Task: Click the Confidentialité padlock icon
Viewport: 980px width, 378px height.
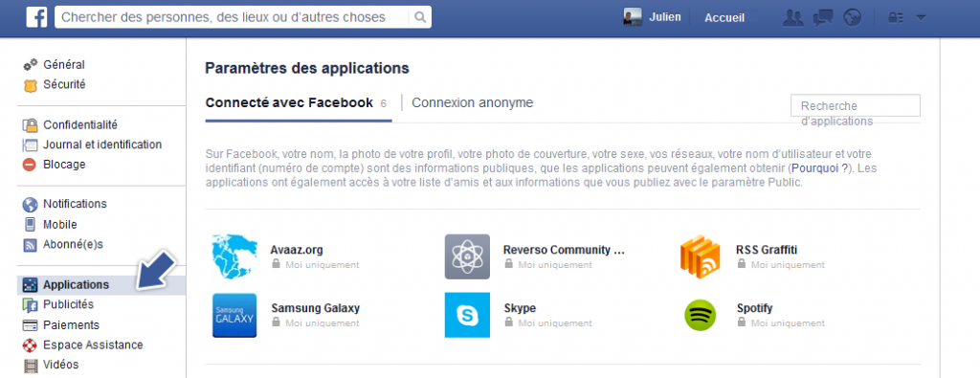Action: 30,125
